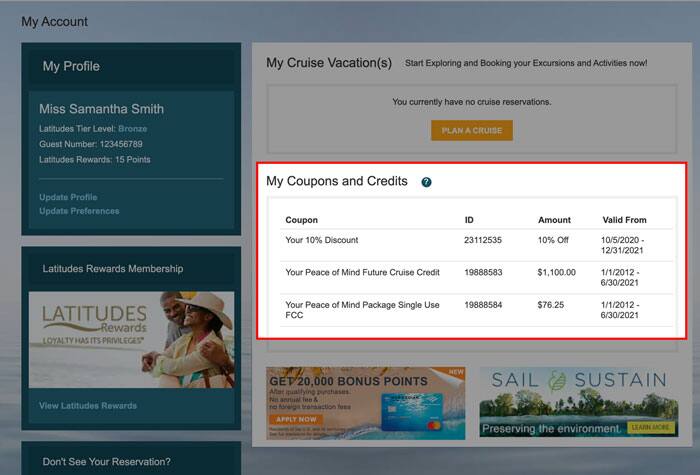Click the Latitudes Rewards promotional image
Viewport: 700px width, 475px height.
click(x=131, y=339)
